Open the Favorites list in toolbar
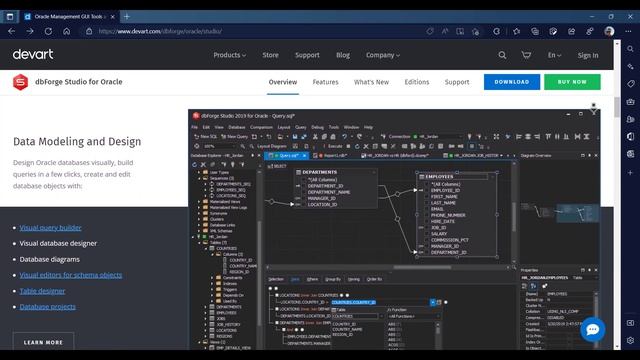640x360 pixels. (516, 31)
